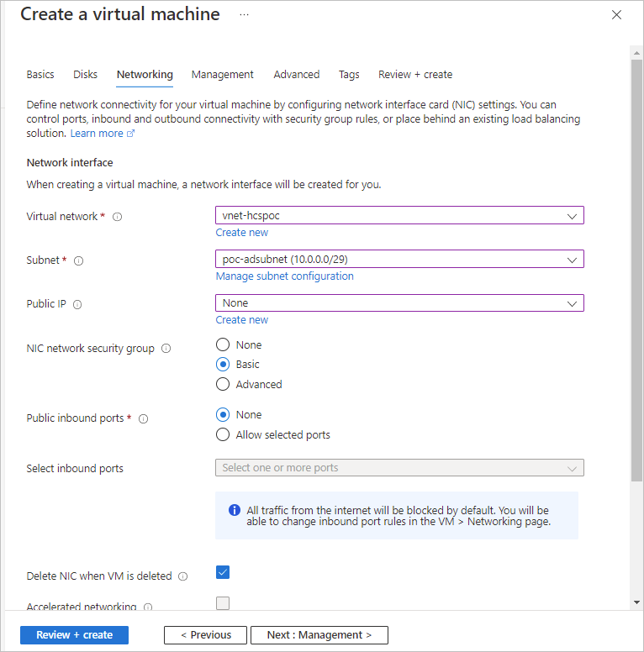Click the ellipsis more options icon
Screen dimensions: 644x652
(x=244, y=14)
